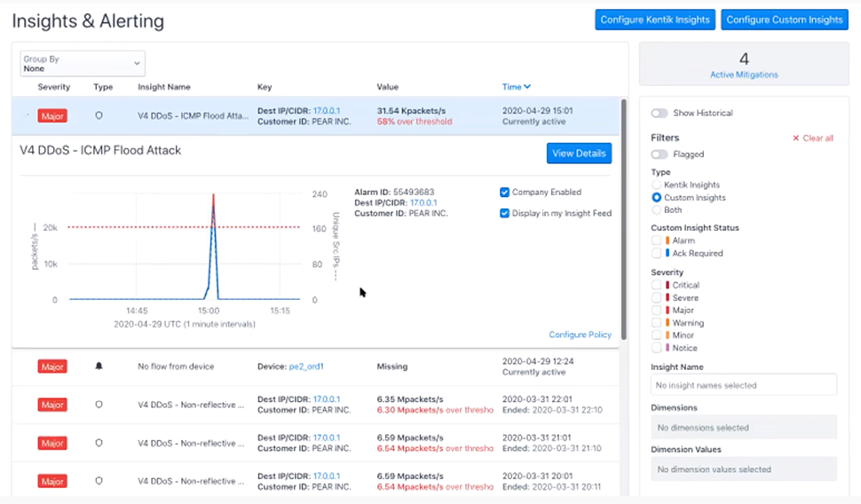
Task: Sort by the Insight Name column header
Action: pyautogui.click(x=163, y=87)
